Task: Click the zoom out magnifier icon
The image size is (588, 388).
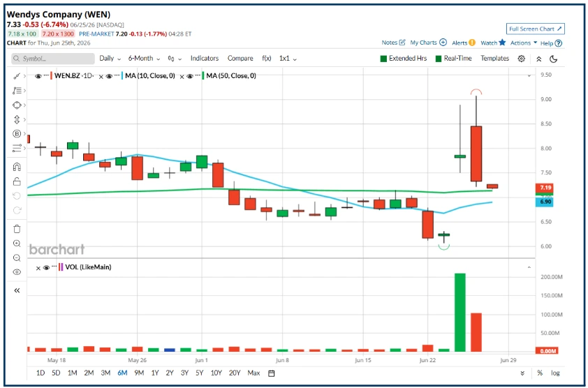Action: (x=17, y=258)
